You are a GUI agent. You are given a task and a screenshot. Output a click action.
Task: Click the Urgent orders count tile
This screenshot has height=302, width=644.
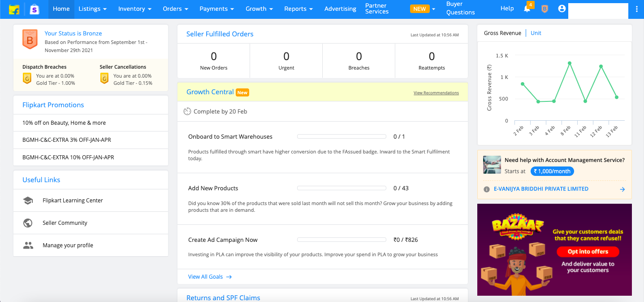click(286, 61)
